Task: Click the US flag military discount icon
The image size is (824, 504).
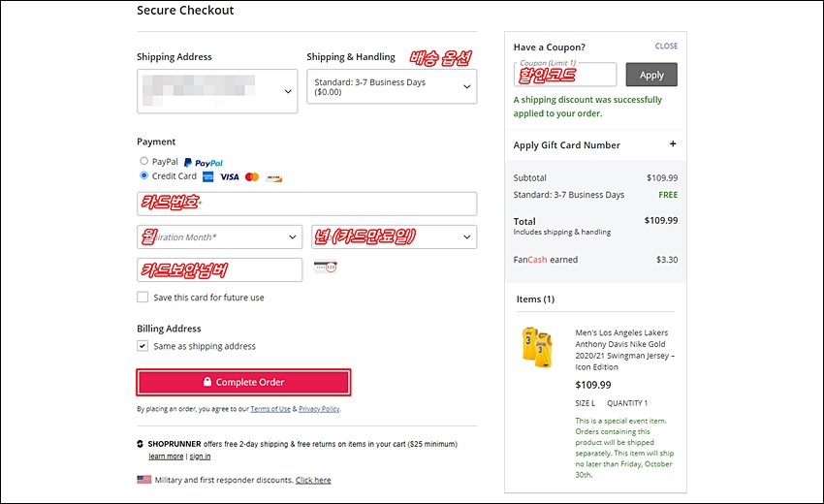Action: coord(144,480)
